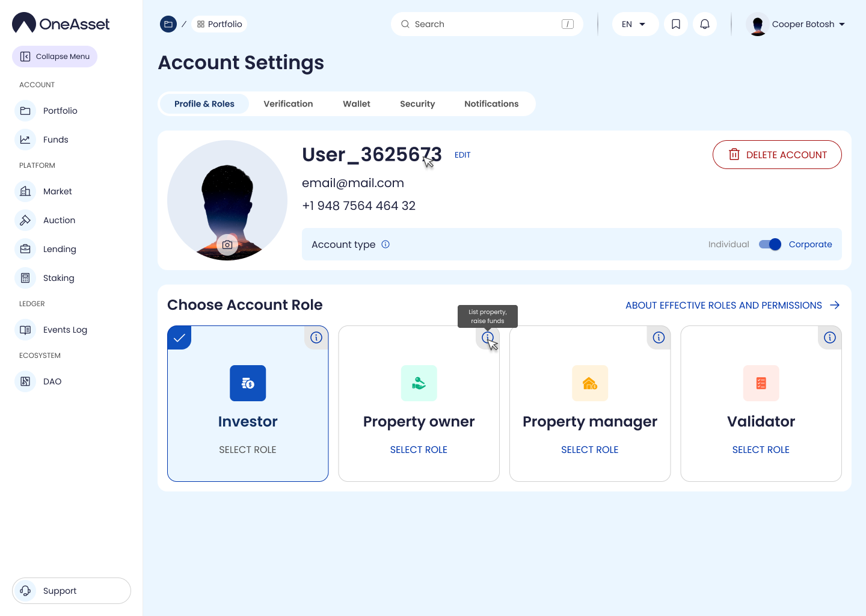Toggle Individual/Corporate account type switch
This screenshot has width=866, height=616.
[x=769, y=244]
